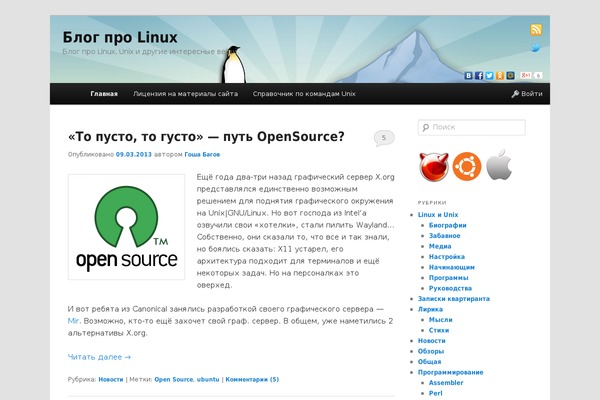Open the Забавное subcategory

445,236
